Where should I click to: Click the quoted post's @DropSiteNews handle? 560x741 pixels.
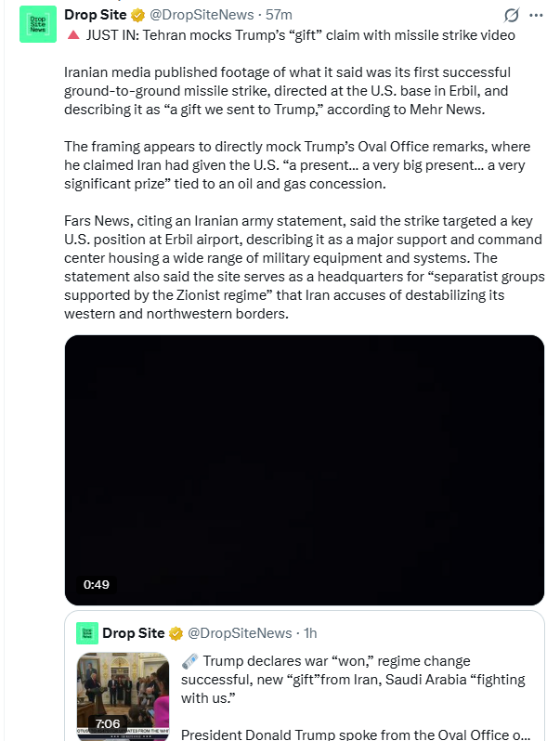click(x=240, y=633)
